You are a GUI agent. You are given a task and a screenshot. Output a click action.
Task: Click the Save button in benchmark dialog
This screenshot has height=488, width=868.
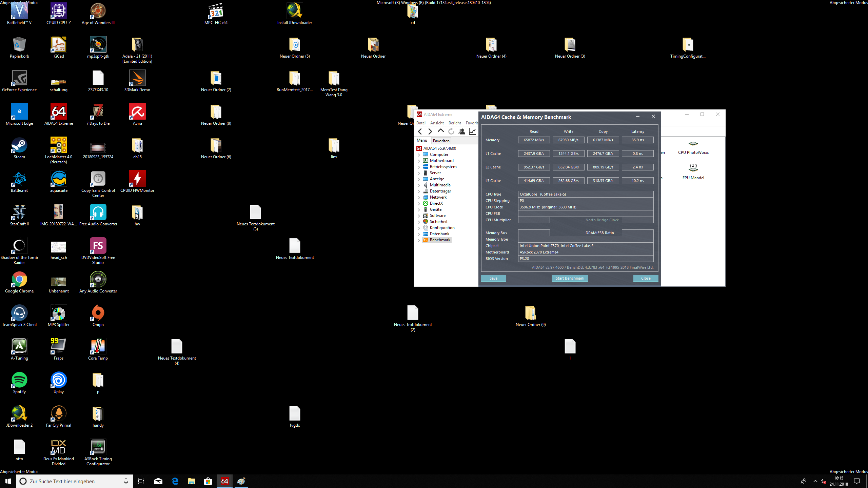pos(493,278)
